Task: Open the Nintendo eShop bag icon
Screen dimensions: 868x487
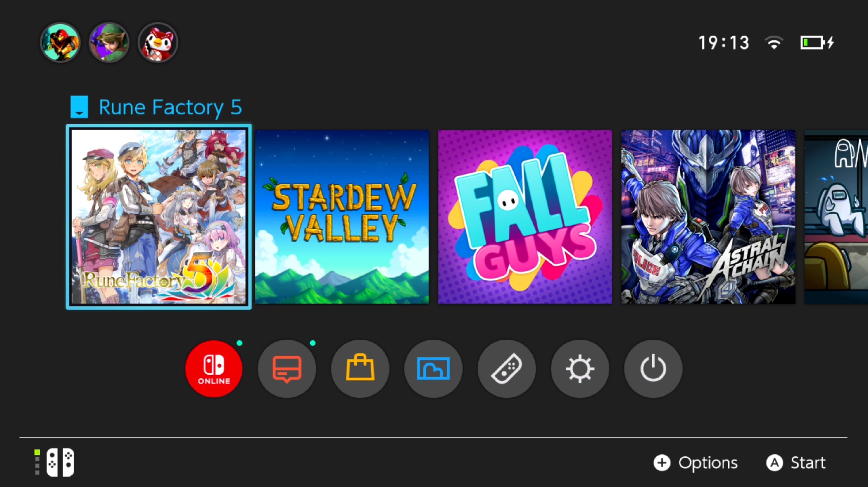Action: [360, 369]
